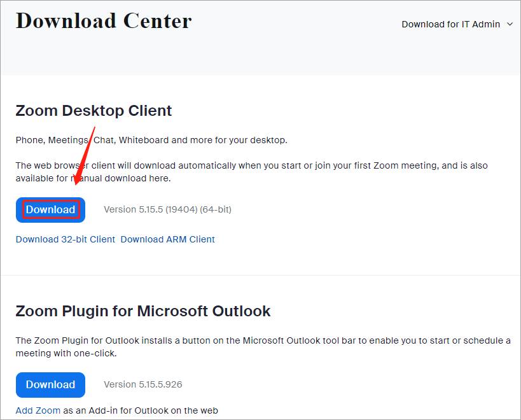Open the Download ARM Client link
The height and width of the screenshot is (420, 521).
[x=168, y=239]
